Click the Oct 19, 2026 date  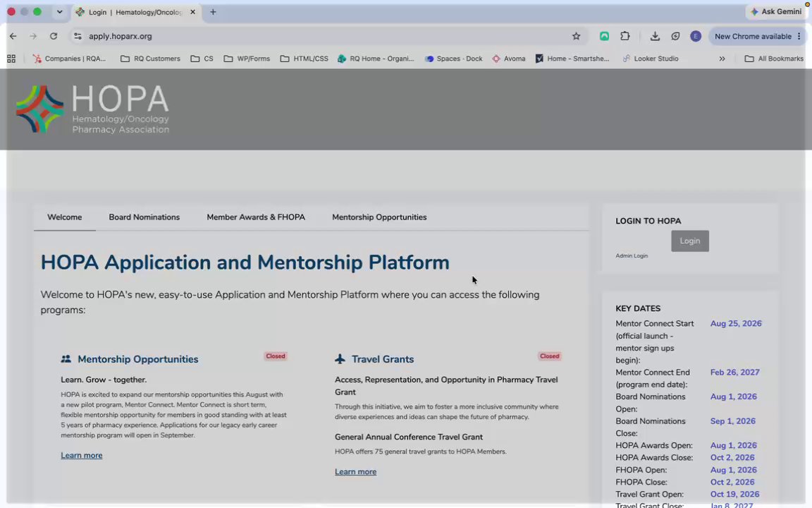735,494
